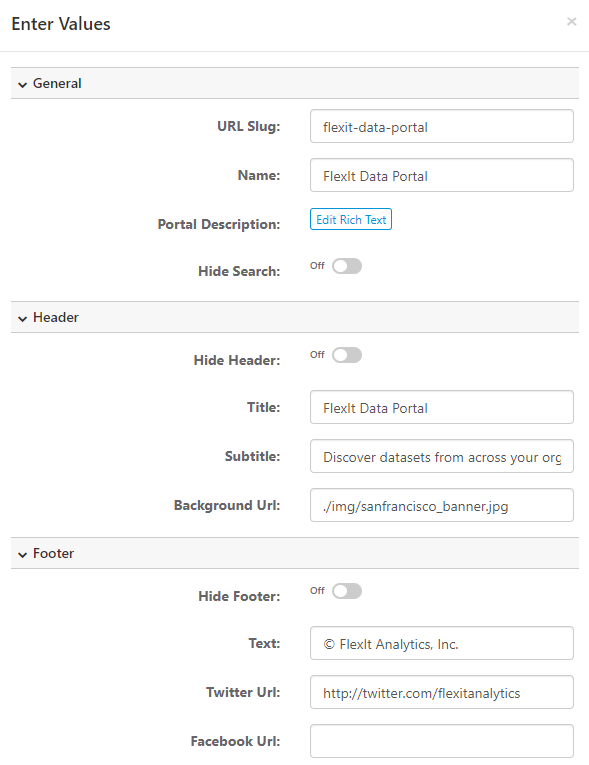This screenshot has width=589, height=765.
Task: Click the Subtitle text field
Action: pos(442,456)
